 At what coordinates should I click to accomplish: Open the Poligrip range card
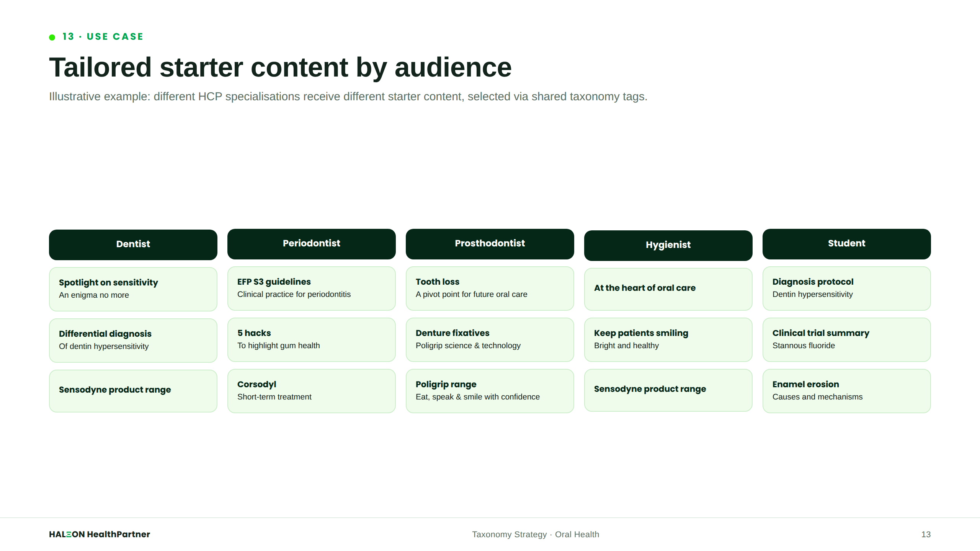tap(490, 391)
